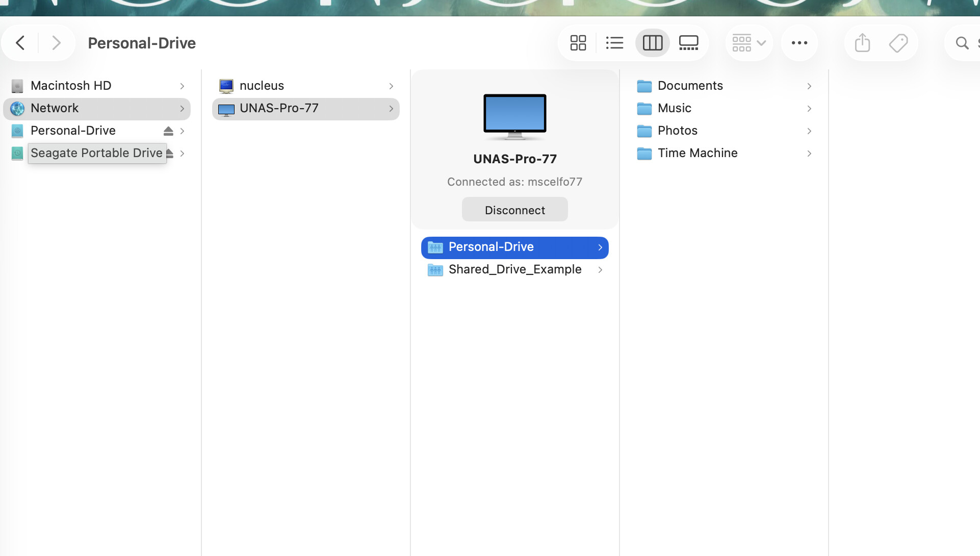Open the group-by dropdown
This screenshot has width=980, height=556.
(749, 43)
